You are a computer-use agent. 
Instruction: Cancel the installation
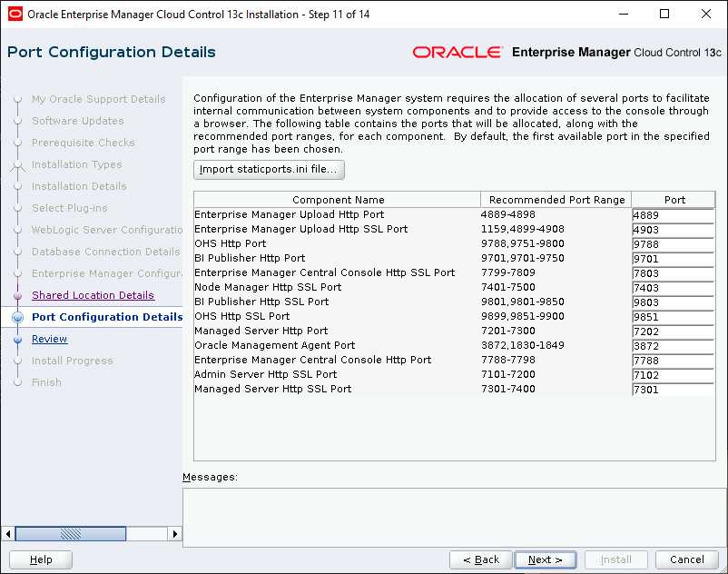point(686,559)
